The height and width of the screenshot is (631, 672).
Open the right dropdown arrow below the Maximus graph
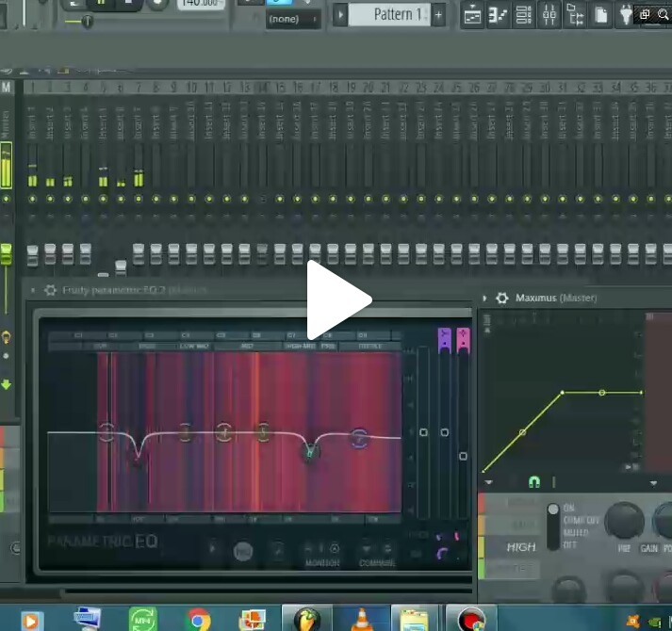click(653, 483)
